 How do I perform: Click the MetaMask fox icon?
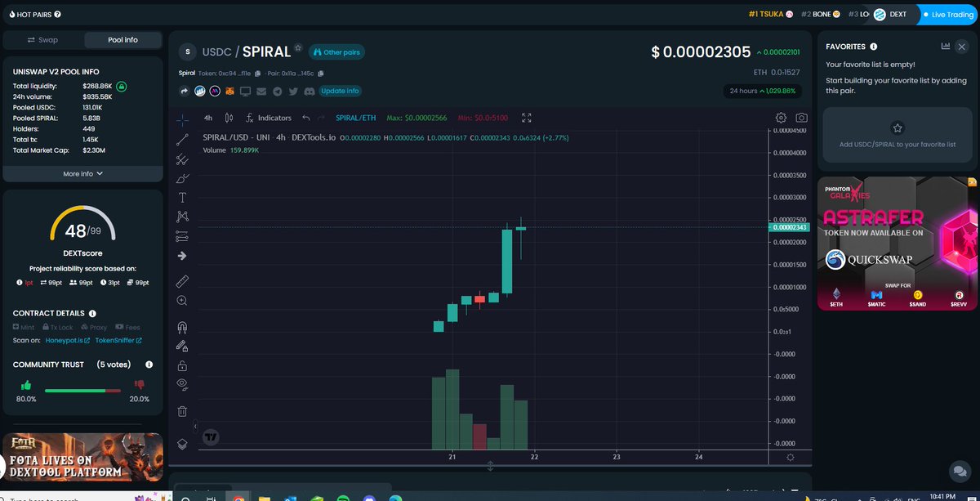[x=230, y=91]
